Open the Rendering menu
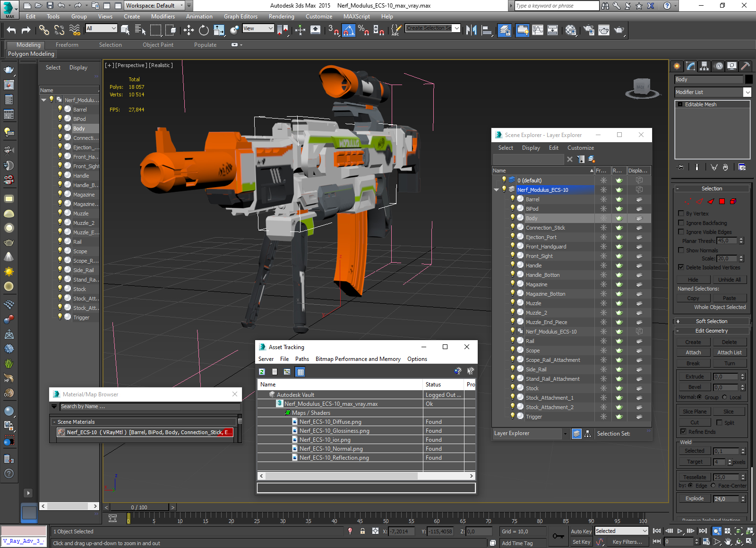The height and width of the screenshot is (548, 756). [281, 17]
